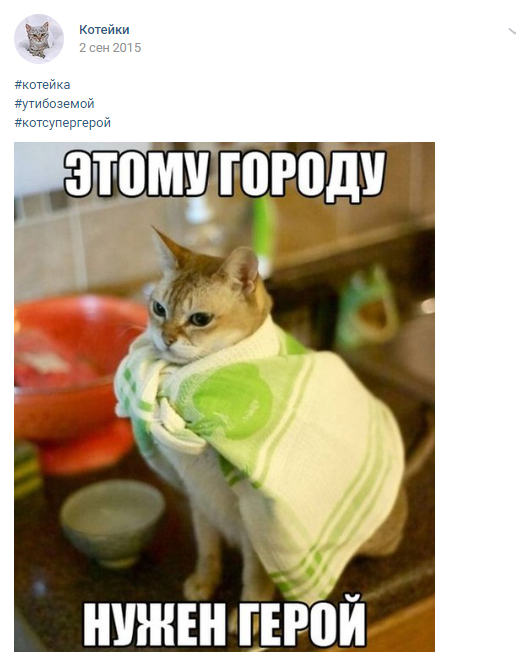The width and height of the screenshot is (516, 669).
Task: Click the НУЖЕН ГЕРОЙ caption on the meme
Action: 224,622
